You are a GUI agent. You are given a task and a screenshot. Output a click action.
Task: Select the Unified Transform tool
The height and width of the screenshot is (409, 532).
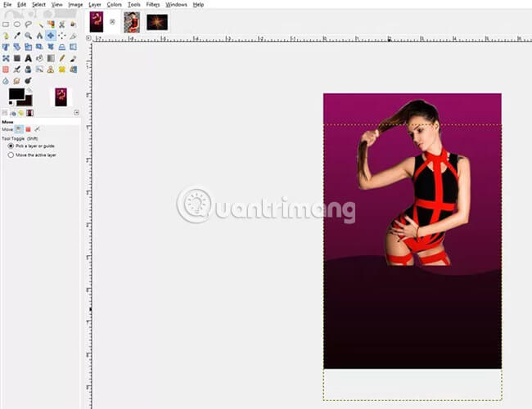(6, 47)
